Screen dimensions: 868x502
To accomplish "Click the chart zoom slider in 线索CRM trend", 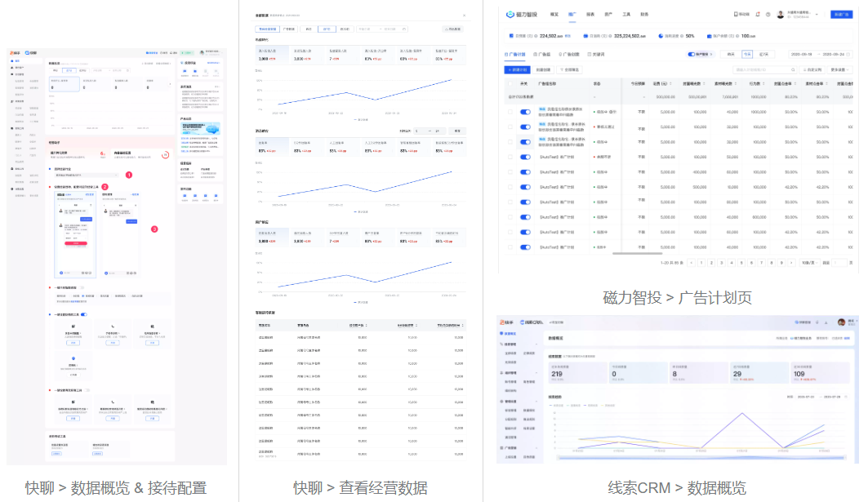I will pos(703,458).
